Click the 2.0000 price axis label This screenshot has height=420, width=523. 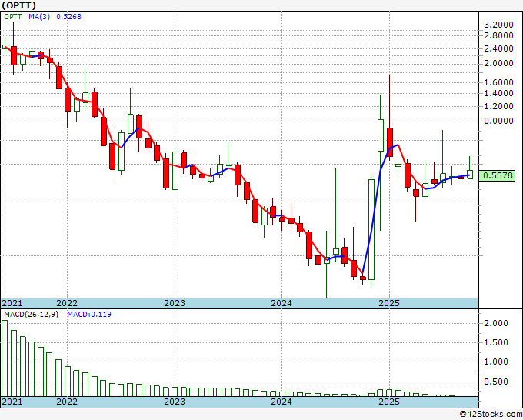coord(499,63)
